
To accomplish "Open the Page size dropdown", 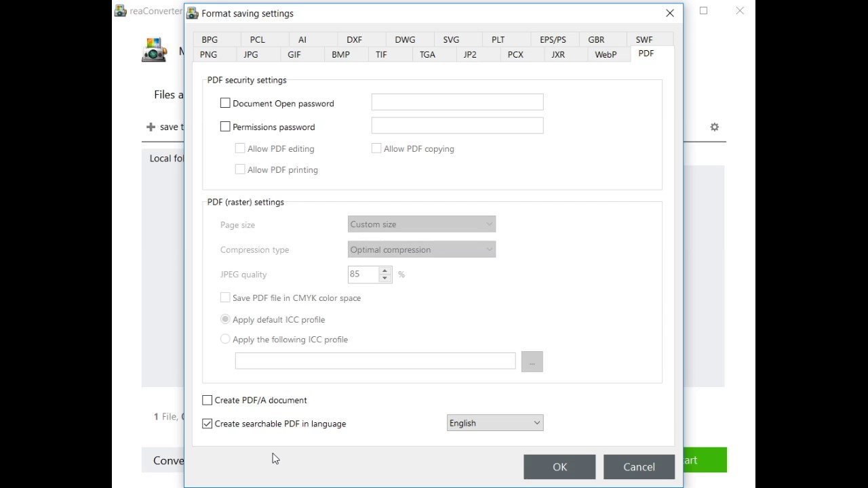I will point(422,224).
